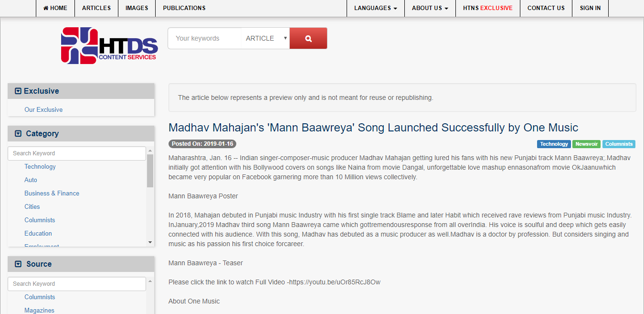Click the Category Search Keyword field
The width and height of the screenshot is (644, 314).
click(77, 153)
